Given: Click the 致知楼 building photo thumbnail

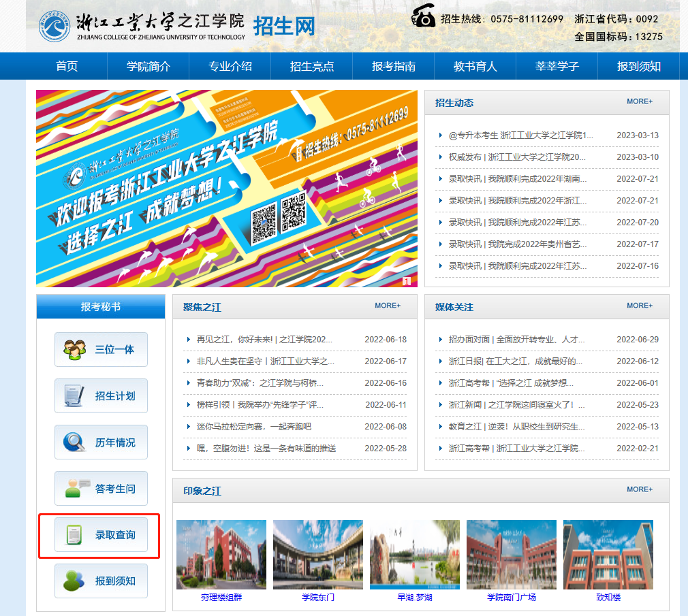Looking at the screenshot, I should 608,555.
